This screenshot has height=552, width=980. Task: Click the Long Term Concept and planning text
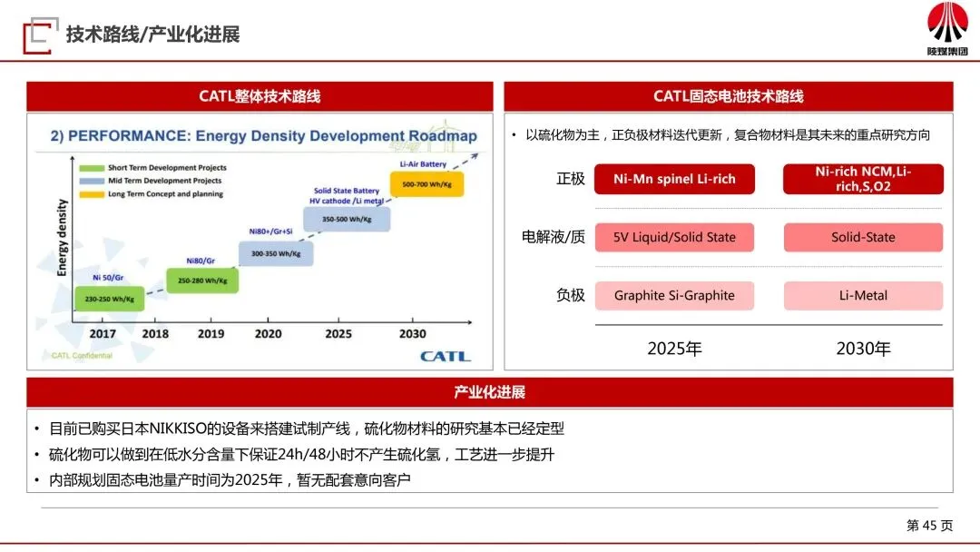pos(165,193)
